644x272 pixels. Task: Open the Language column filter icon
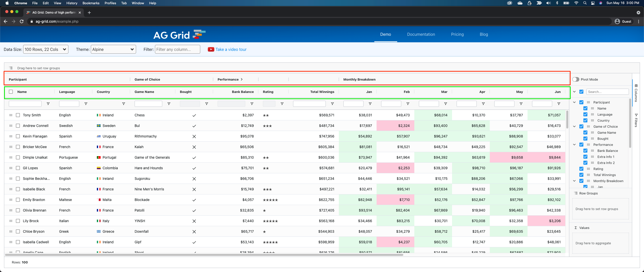(x=86, y=104)
